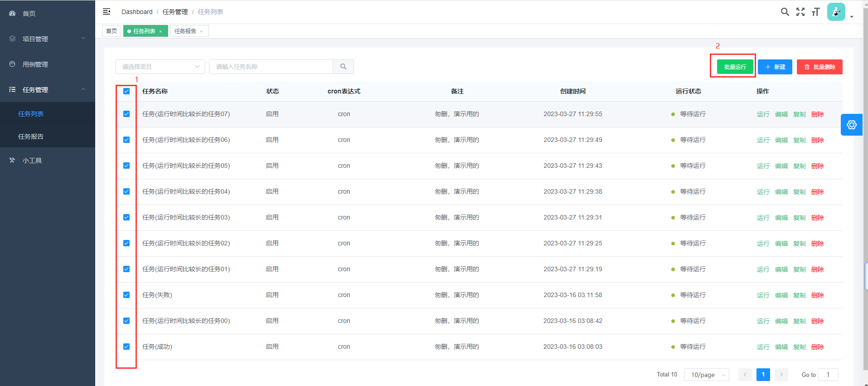Click the timestamp 2023-03-16 03:11:58

[x=573, y=295]
